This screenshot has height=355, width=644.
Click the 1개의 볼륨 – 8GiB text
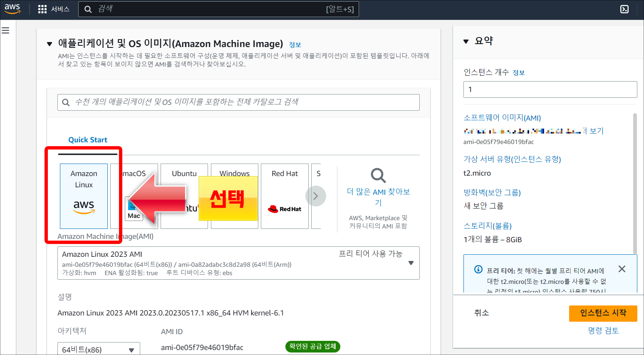tap(493, 239)
